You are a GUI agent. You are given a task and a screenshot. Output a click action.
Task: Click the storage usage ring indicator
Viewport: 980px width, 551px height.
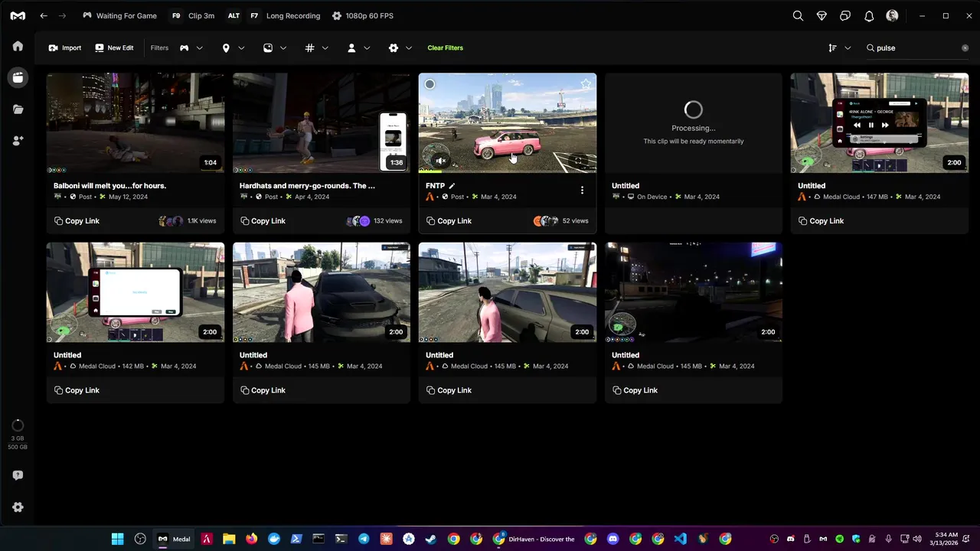18,425
